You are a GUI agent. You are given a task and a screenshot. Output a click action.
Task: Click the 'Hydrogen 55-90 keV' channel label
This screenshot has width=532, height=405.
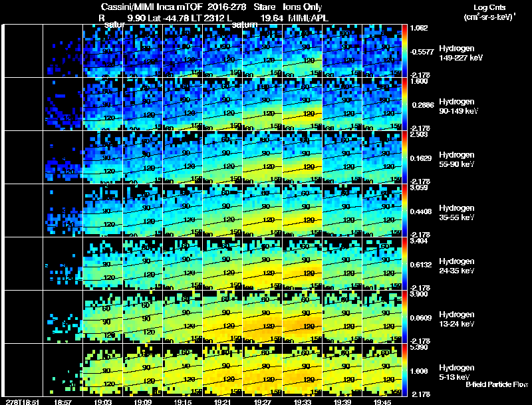(x=457, y=160)
